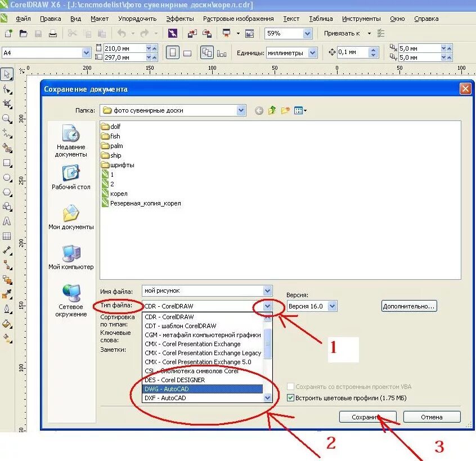Screen dimensions: 476x461
Task: Click the nudge offset 0,1 mm field
Action: pyautogui.click(x=353, y=52)
